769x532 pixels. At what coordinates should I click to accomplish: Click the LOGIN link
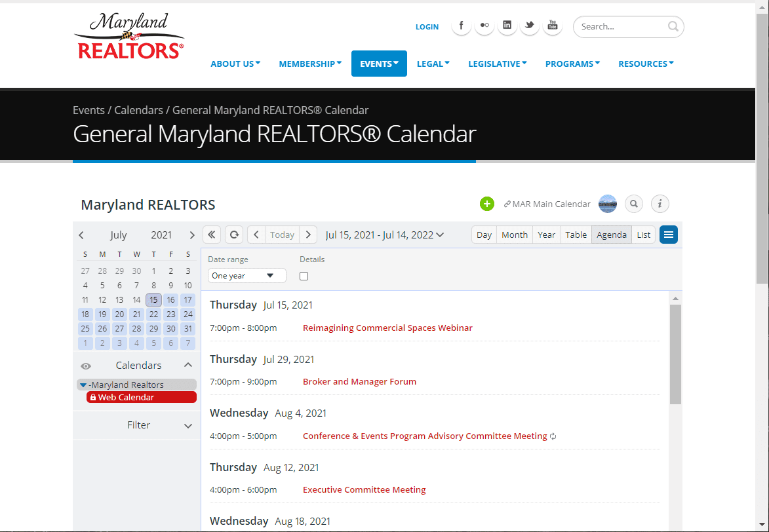tap(427, 27)
